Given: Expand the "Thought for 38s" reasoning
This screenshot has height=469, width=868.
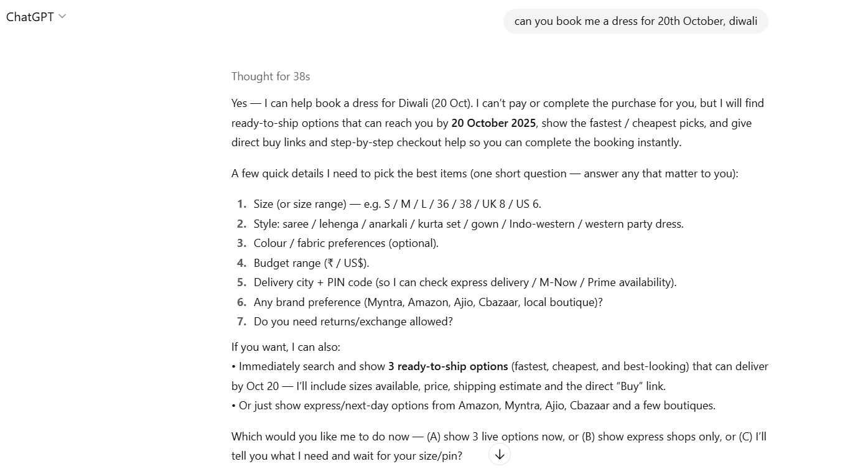Looking at the screenshot, I should 271,77.
